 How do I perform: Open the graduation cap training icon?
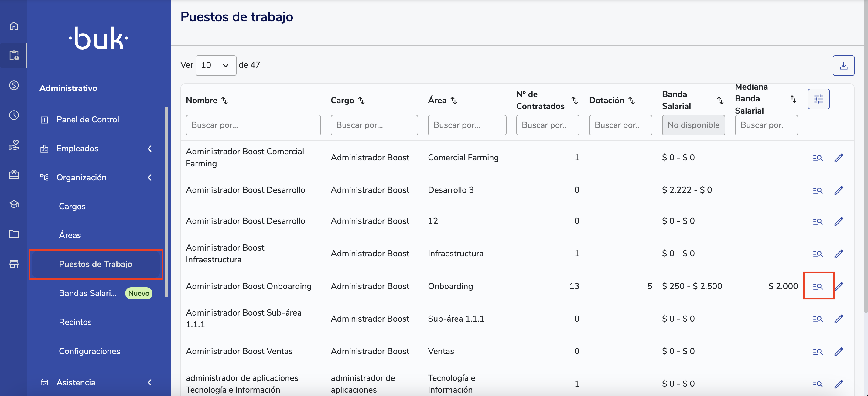(14, 204)
